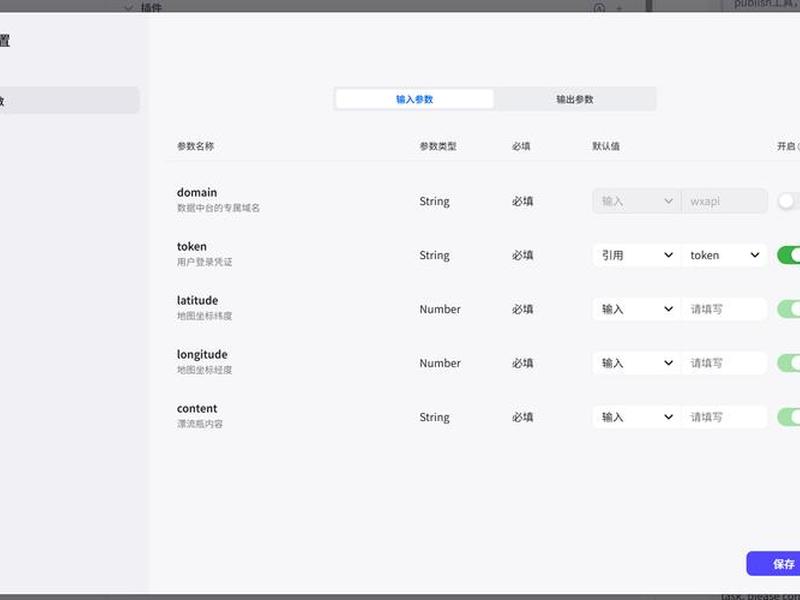Click the domain parameter name
The width and height of the screenshot is (800, 600).
pos(197,192)
